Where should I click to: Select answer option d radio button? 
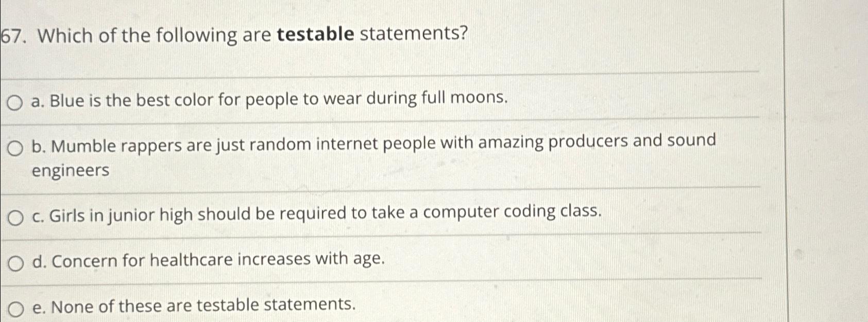pyautogui.click(x=15, y=261)
